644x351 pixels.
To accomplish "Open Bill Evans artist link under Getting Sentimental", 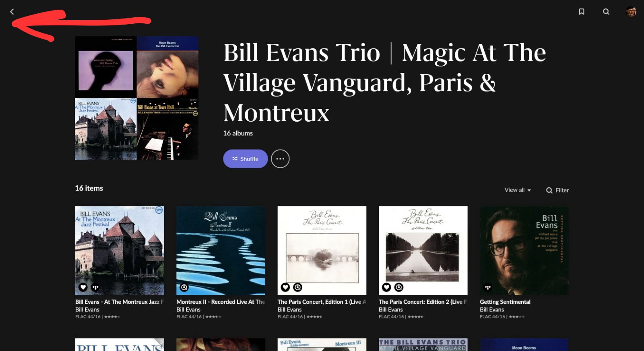I will [492, 309].
